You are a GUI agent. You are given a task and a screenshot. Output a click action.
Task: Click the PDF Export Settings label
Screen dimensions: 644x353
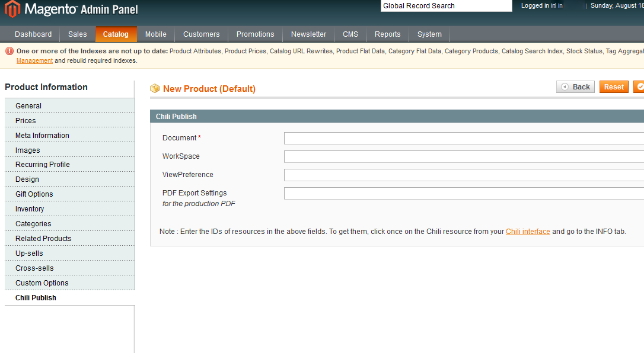195,192
